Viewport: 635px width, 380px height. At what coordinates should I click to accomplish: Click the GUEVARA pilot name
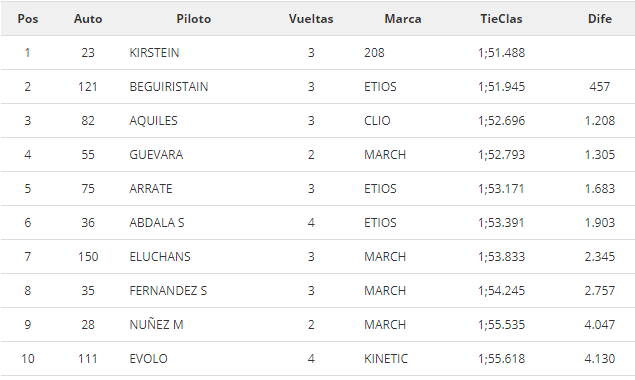tap(156, 155)
